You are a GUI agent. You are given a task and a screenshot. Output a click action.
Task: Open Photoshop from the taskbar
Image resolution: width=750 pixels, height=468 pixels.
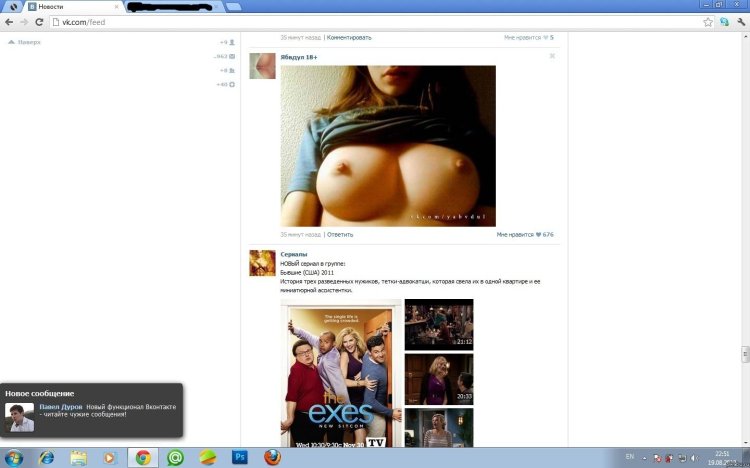coord(239,457)
